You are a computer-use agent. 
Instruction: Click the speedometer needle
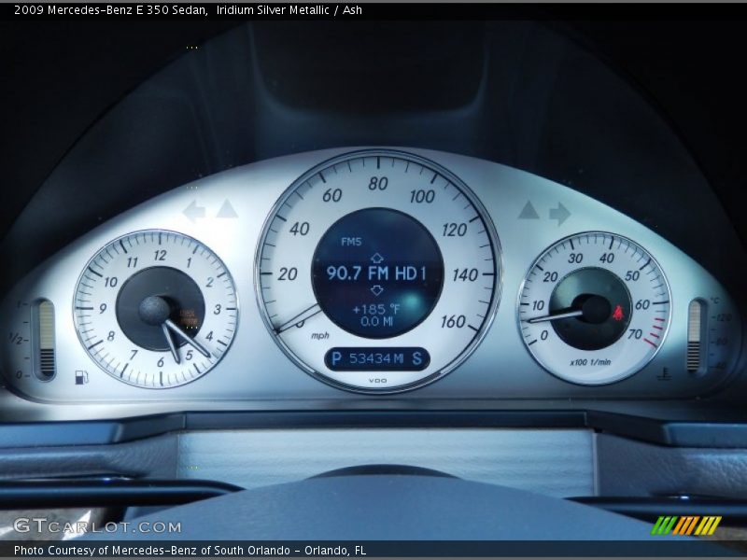point(299,318)
